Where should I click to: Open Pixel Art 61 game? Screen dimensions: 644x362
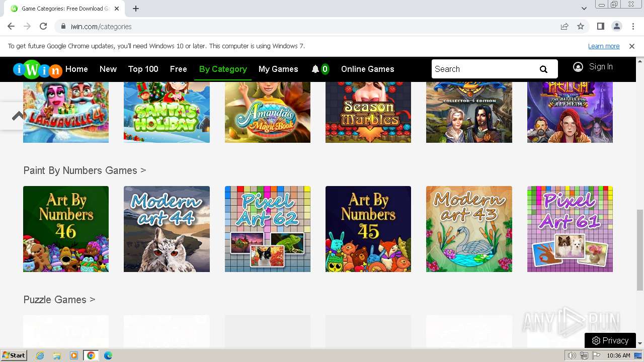(570, 229)
